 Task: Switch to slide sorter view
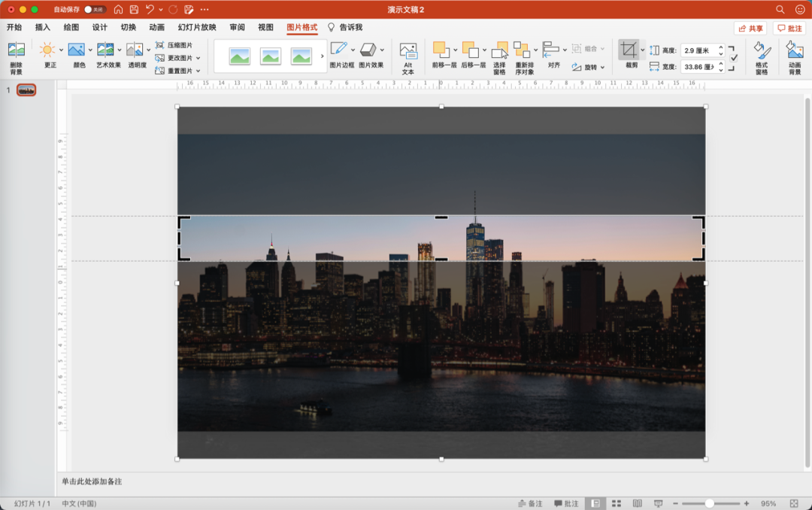(x=617, y=503)
